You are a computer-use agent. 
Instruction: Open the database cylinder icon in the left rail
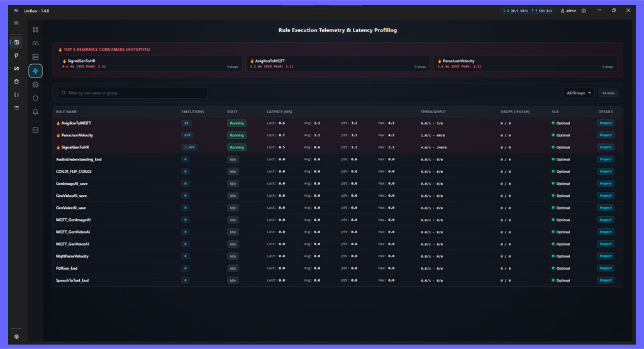pyautogui.click(x=16, y=82)
